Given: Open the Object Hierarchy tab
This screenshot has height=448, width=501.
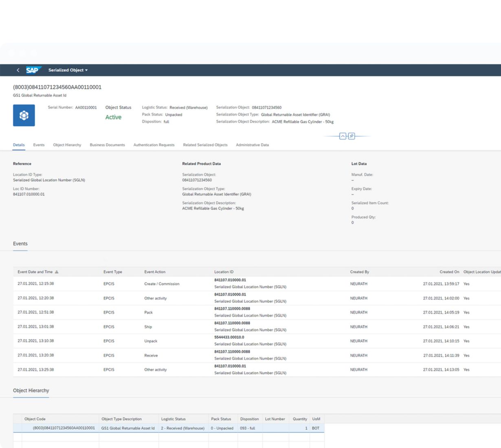Looking at the screenshot, I should [67, 145].
